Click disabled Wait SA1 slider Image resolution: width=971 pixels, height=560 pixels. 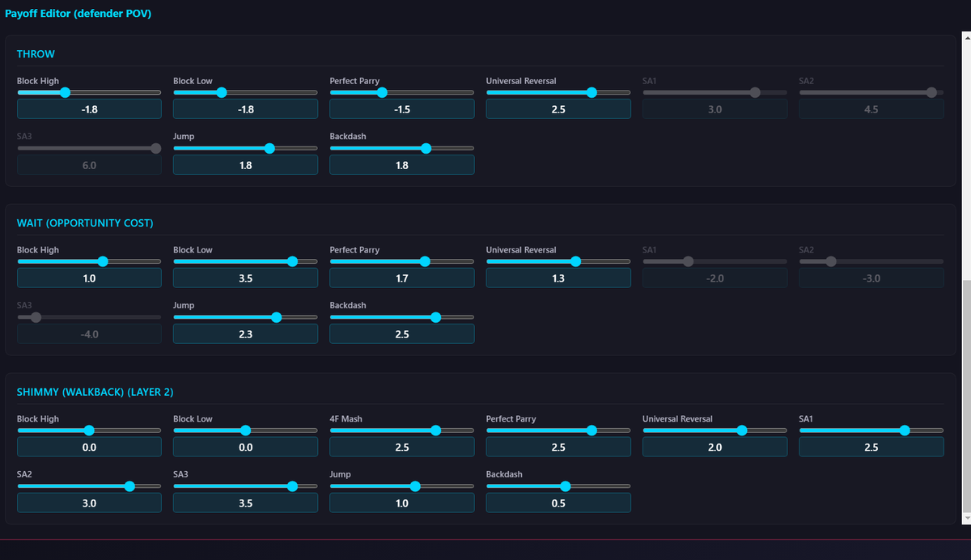click(x=714, y=261)
